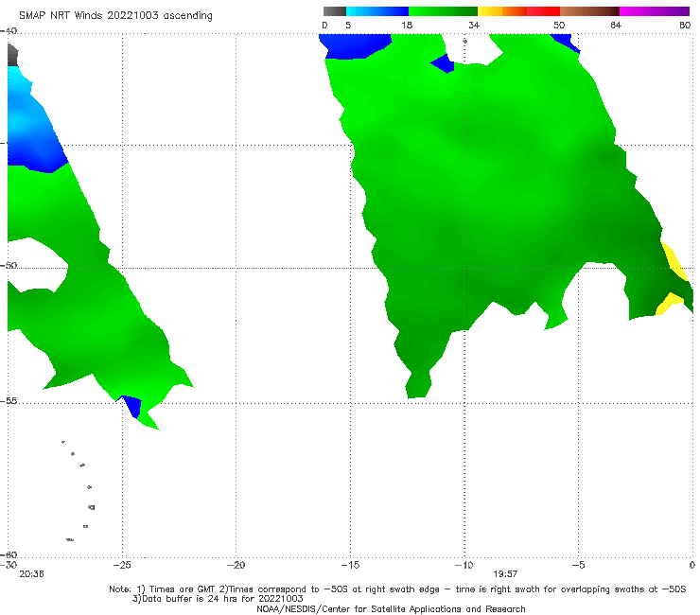Click the gray low-wind patch at top left

tap(12, 55)
